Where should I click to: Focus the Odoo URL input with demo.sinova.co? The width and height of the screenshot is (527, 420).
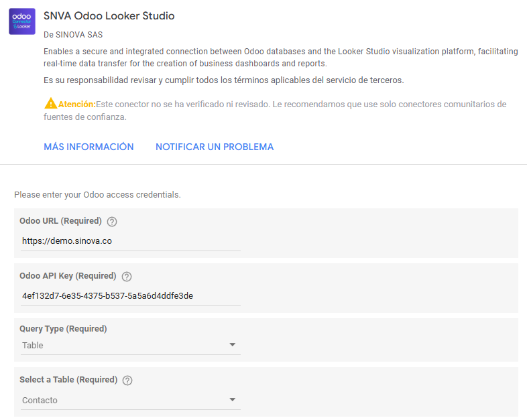point(131,241)
